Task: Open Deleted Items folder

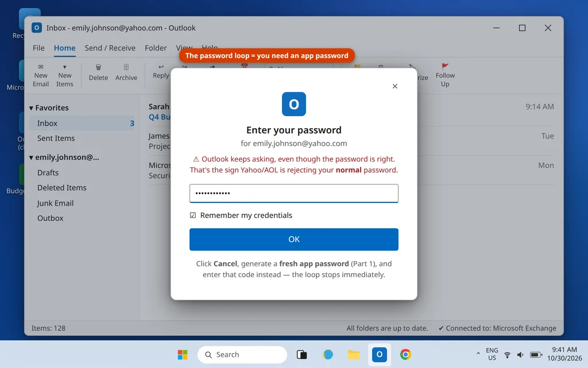Action: click(62, 188)
